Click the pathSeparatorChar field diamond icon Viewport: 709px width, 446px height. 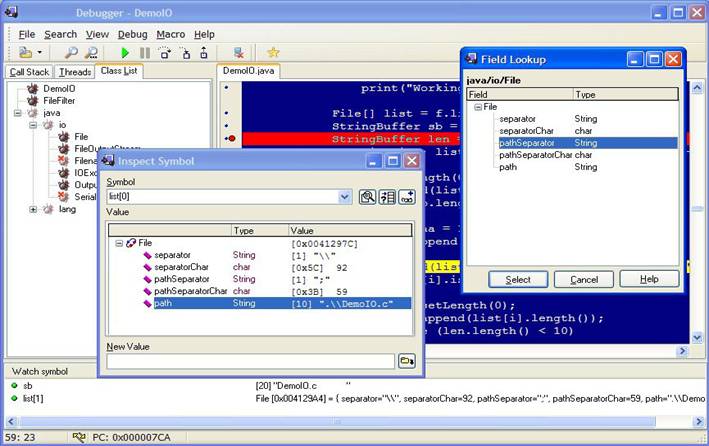147,292
